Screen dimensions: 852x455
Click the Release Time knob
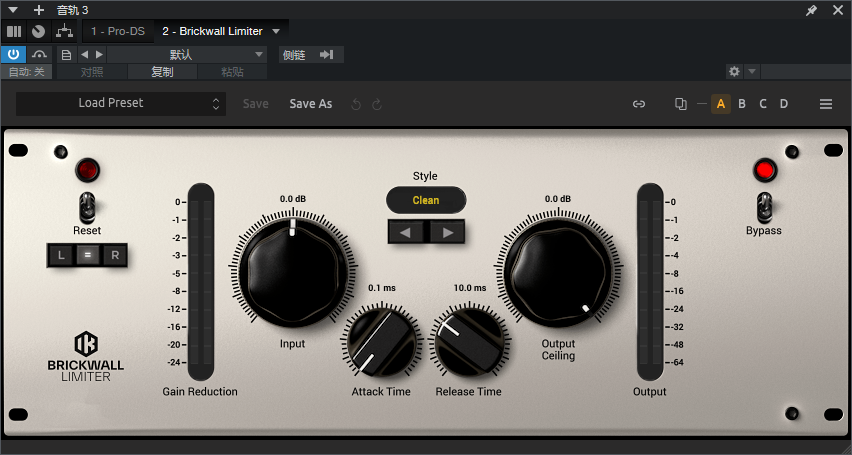pos(469,342)
